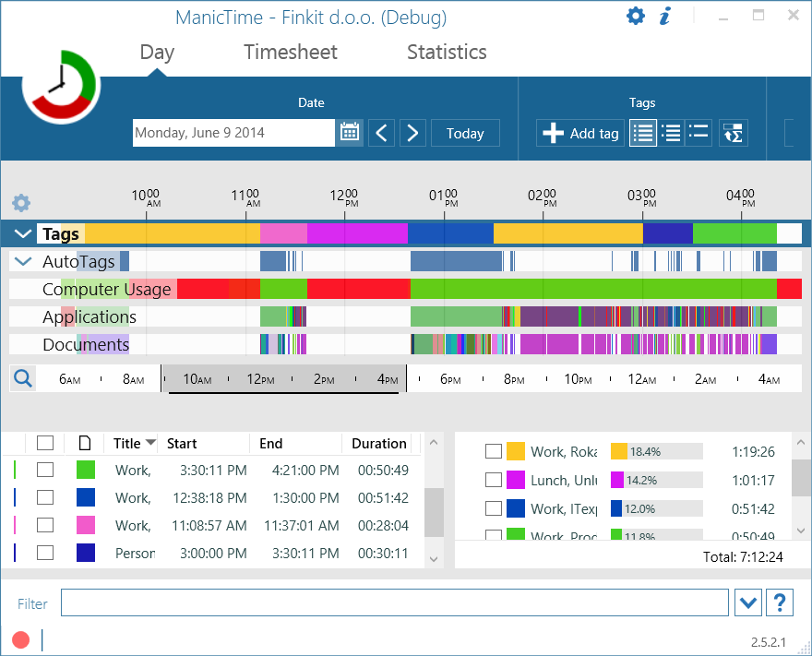Open the calendar date picker icon
The height and width of the screenshot is (656, 812).
[349, 132]
